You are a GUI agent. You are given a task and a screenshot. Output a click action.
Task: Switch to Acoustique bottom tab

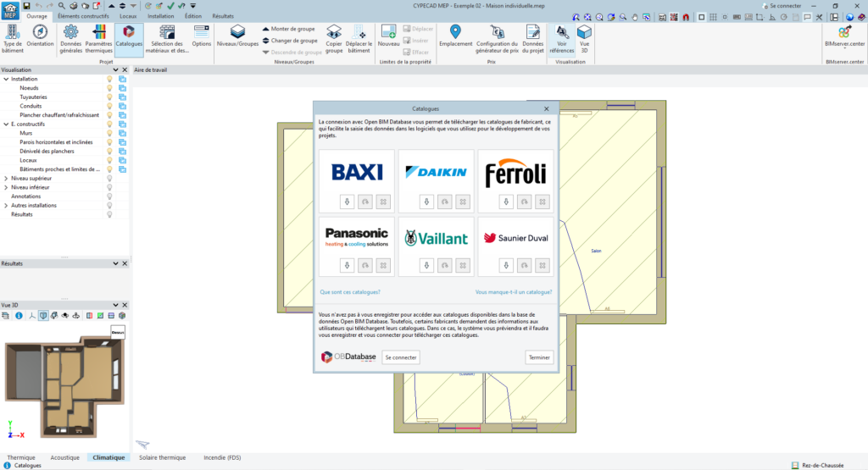[x=64, y=457]
